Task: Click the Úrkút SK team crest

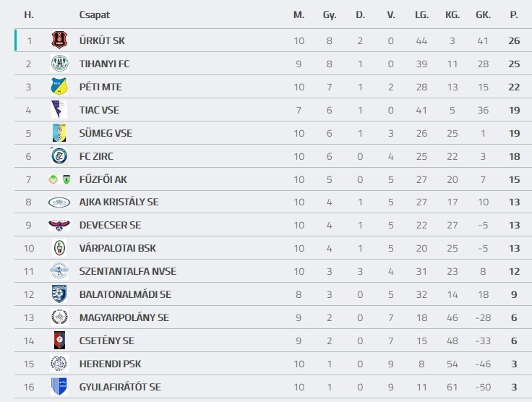Action: 59,40
